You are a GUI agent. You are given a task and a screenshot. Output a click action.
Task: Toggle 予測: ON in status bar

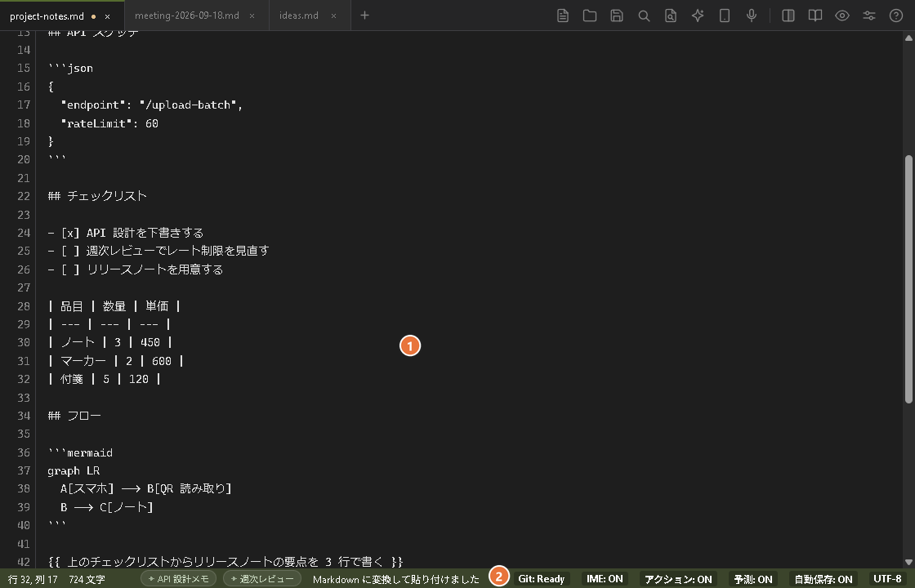tap(752, 579)
